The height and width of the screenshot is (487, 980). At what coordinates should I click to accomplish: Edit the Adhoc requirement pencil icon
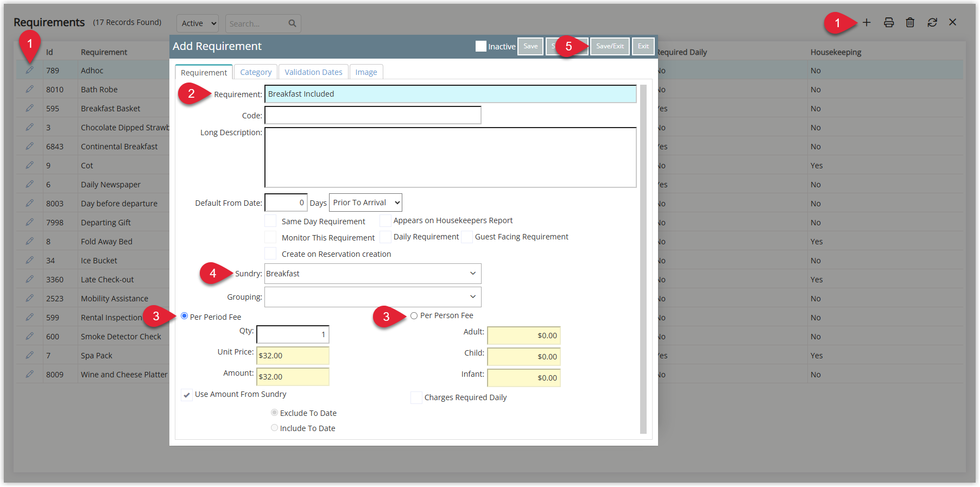pos(29,70)
